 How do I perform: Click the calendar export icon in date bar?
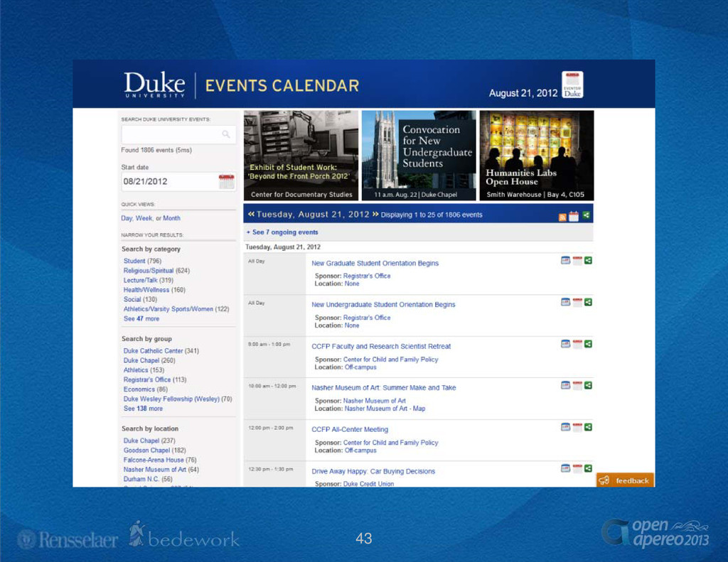pyautogui.click(x=574, y=216)
